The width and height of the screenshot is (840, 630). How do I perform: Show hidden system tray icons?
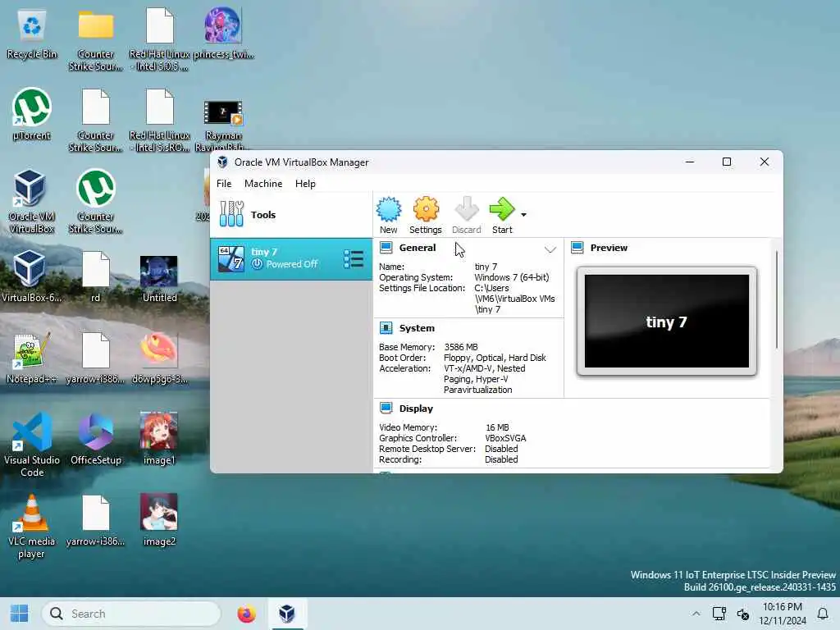[696, 614]
